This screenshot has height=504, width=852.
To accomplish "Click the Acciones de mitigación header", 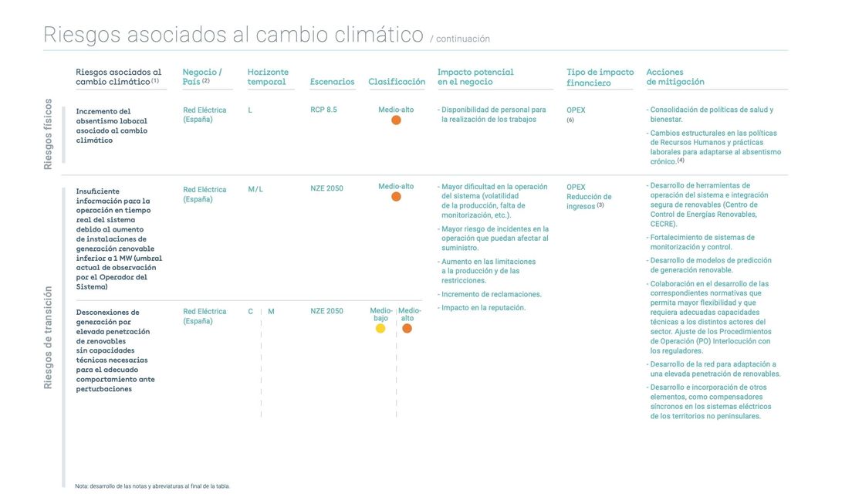I will [675, 77].
